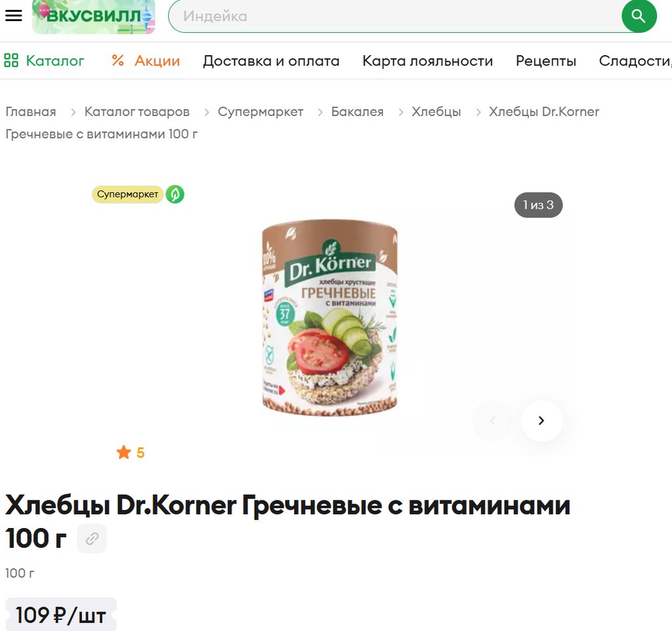672x631 pixels.
Task: Go to Главная breadcrumb link
Action: 31,112
